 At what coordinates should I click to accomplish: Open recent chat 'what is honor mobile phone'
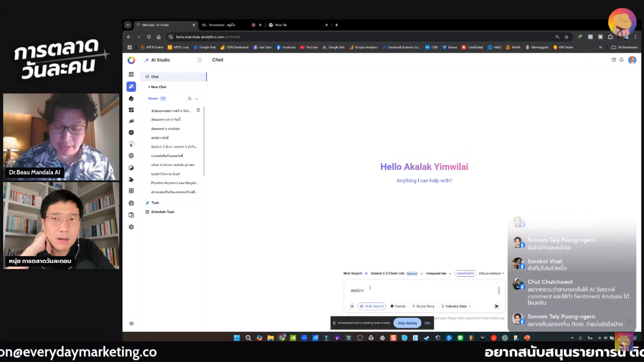point(173,165)
